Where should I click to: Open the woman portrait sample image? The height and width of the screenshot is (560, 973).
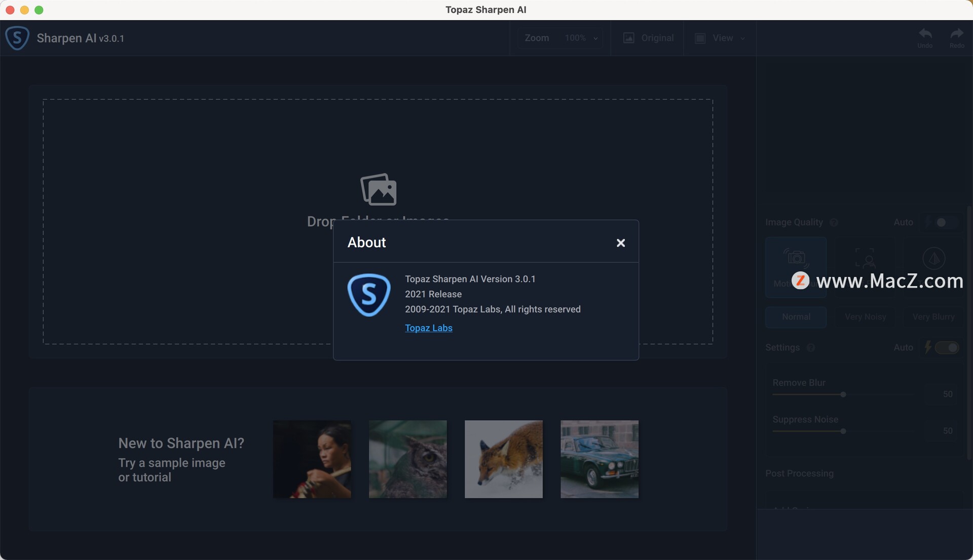312,459
